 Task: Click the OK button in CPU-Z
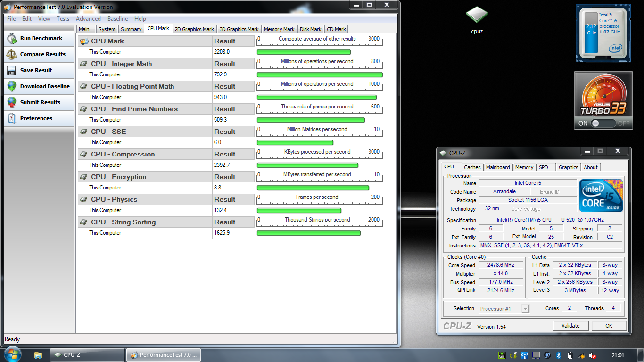(609, 326)
